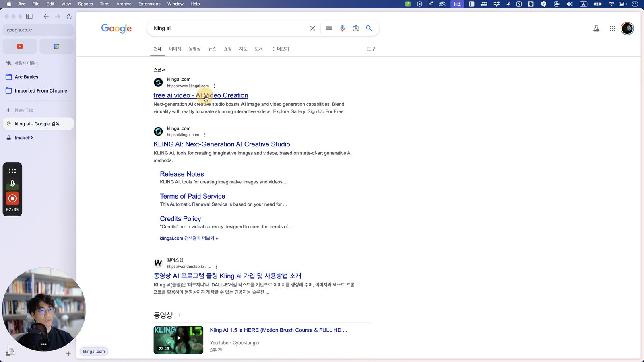
Task: Open the recorder grid menu dots
Action: click(12, 171)
